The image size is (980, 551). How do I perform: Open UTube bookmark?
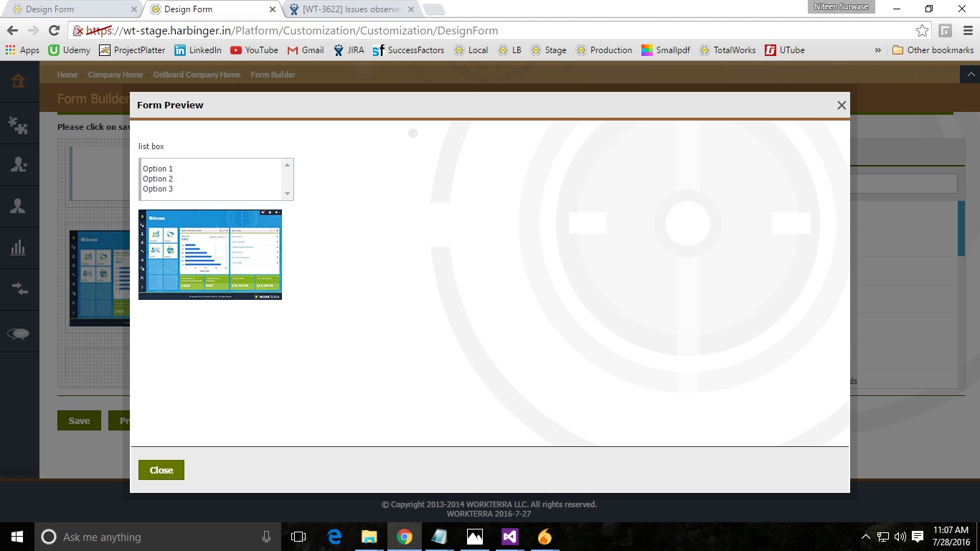tap(785, 50)
